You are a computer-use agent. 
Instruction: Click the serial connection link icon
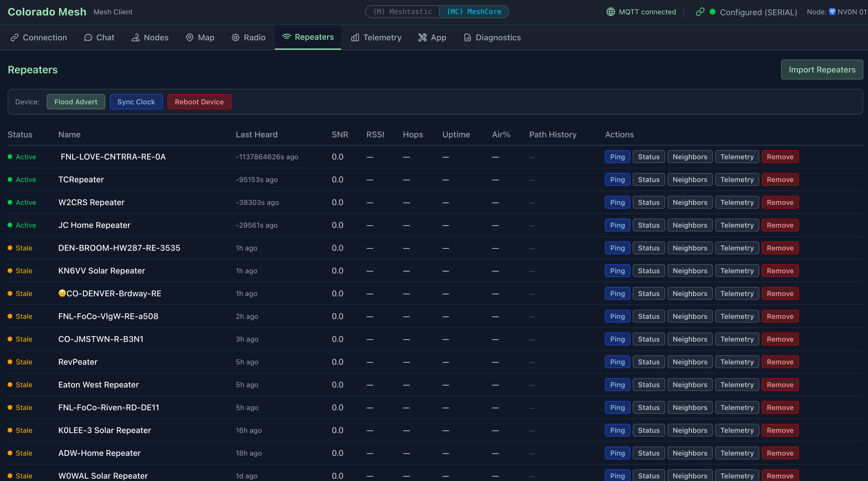(700, 12)
